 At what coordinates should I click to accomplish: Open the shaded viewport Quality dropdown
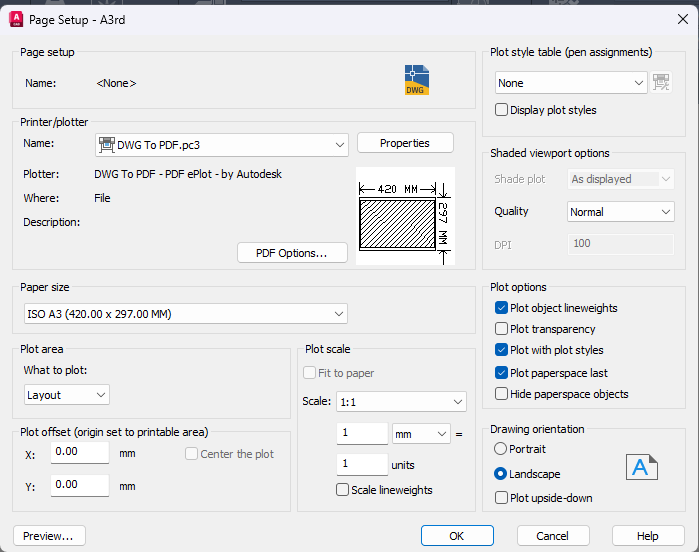pos(620,212)
